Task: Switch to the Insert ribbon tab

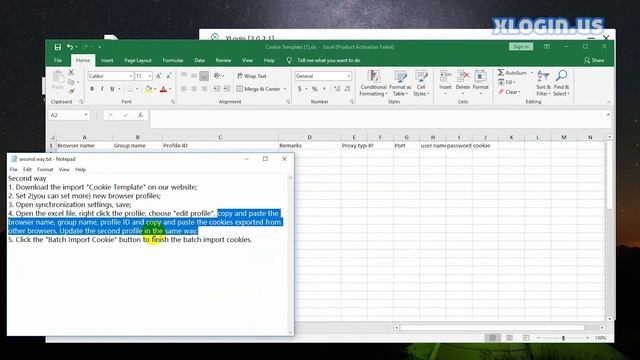Action: click(x=107, y=60)
